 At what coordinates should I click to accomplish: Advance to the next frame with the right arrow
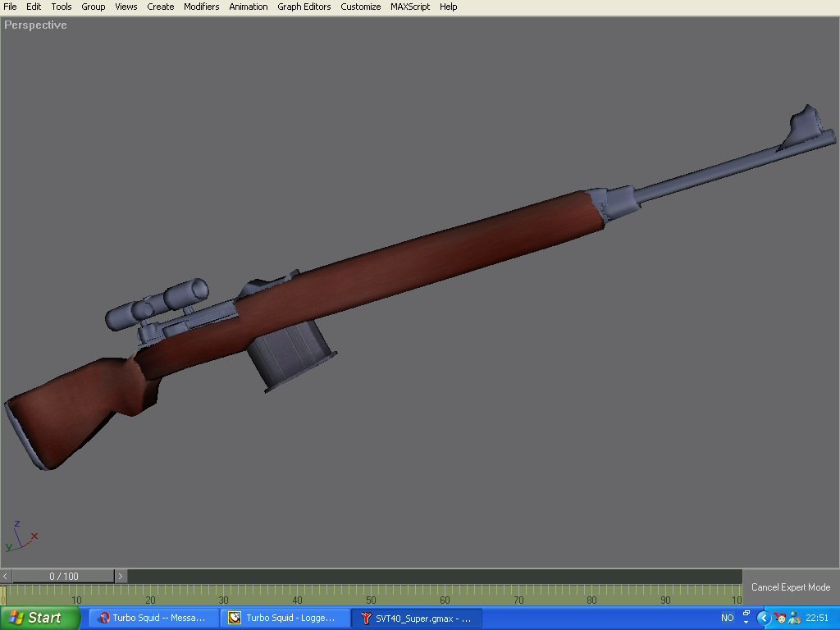click(x=121, y=576)
